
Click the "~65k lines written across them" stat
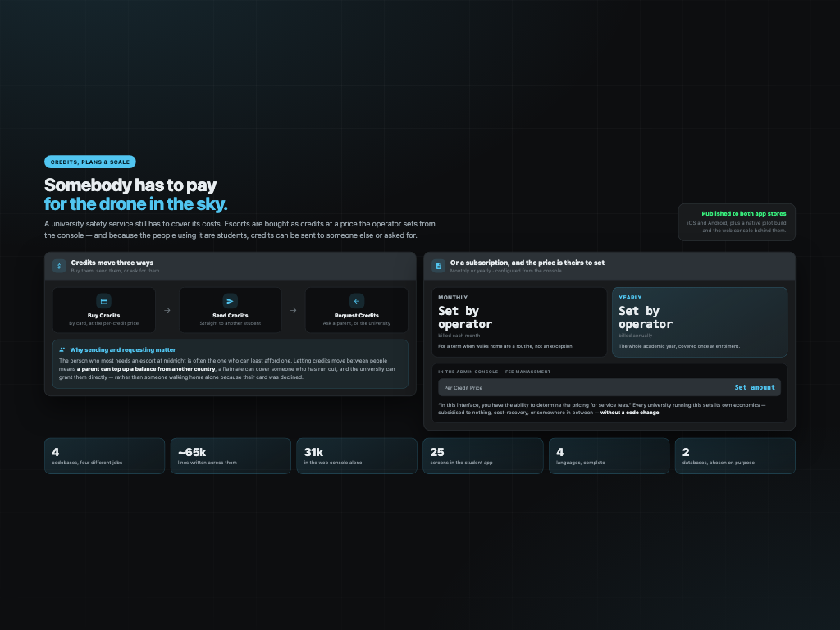[231, 456]
